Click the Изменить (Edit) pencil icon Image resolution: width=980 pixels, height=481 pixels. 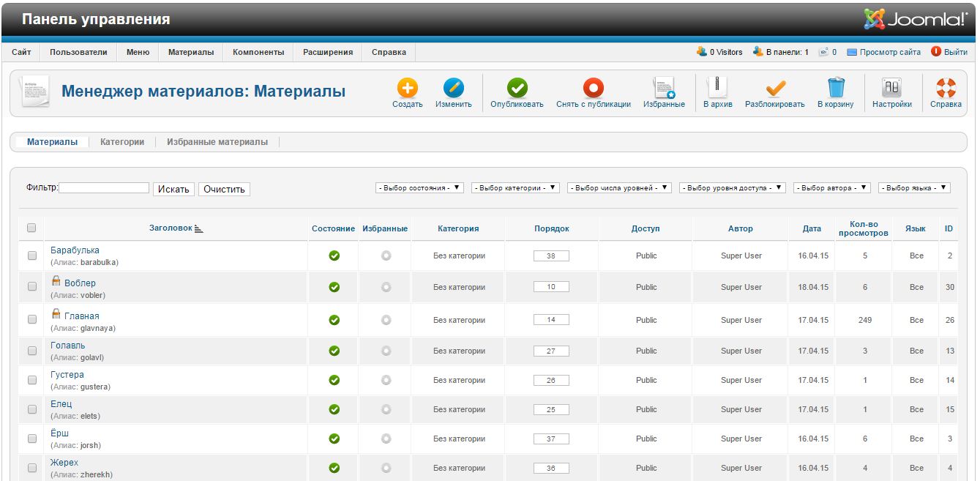(x=453, y=89)
